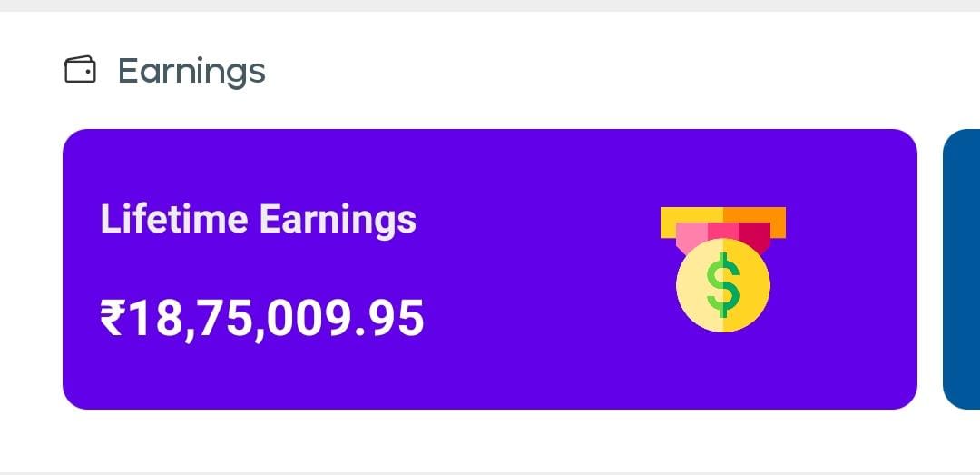Tap the red ribbon strip on the medal
The image size is (980, 475).
pos(753,234)
